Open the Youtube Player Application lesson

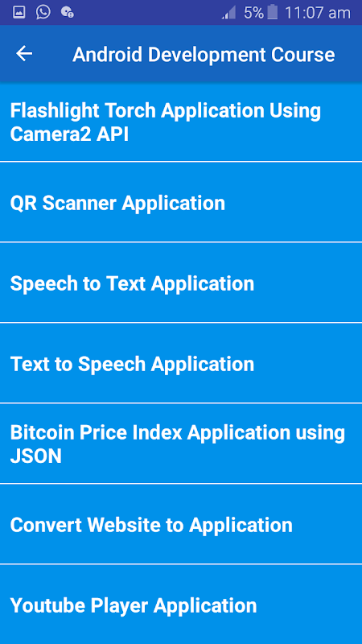coord(181,605)
